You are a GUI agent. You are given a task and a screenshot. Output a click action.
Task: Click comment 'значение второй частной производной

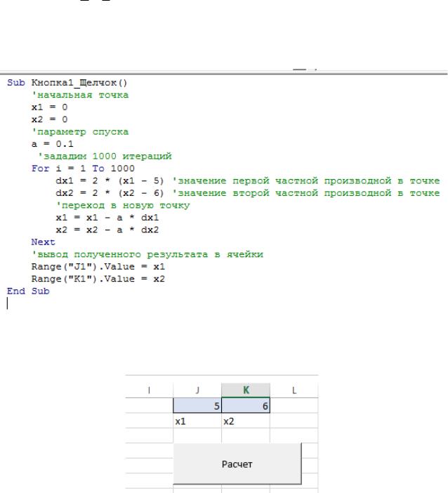[x=306, y=193]
